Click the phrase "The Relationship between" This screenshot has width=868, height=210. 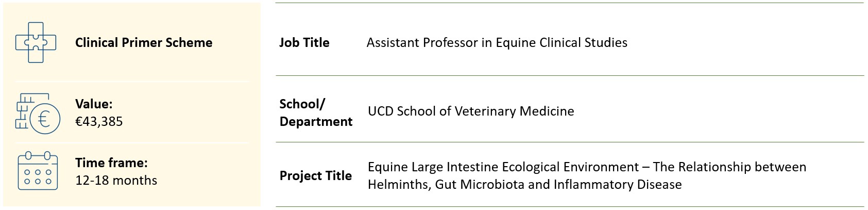coord(729,167)
